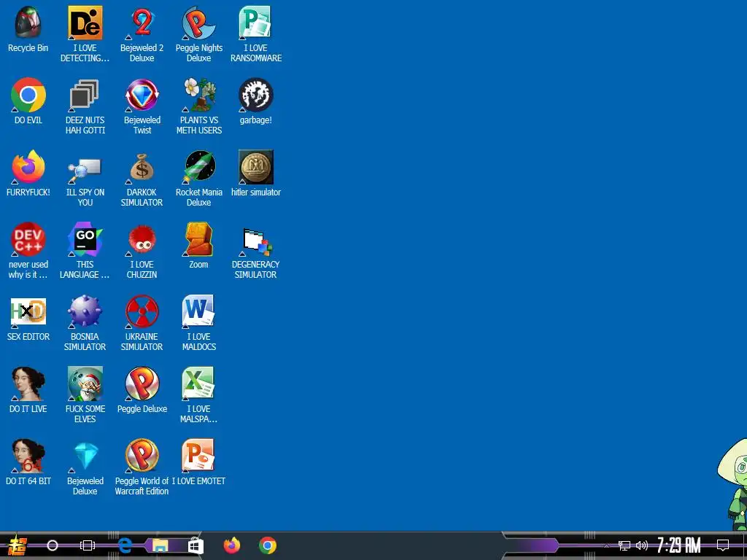Image resolution: width=747 pixels, height=560 pixels.
Task: Expand the hidden system tray icons chevron
Action: click(606, 545)
